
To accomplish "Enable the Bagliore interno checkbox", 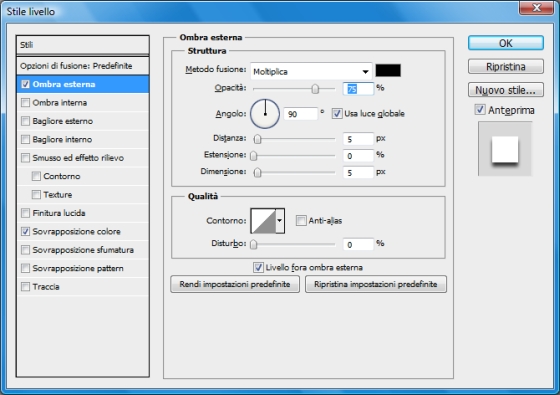I will point(25,139).
